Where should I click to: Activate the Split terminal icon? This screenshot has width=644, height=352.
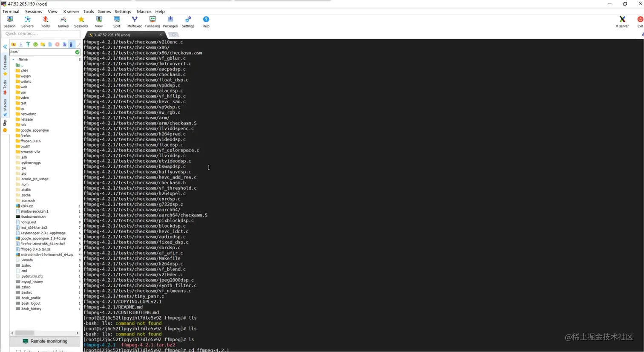point(117,22)
